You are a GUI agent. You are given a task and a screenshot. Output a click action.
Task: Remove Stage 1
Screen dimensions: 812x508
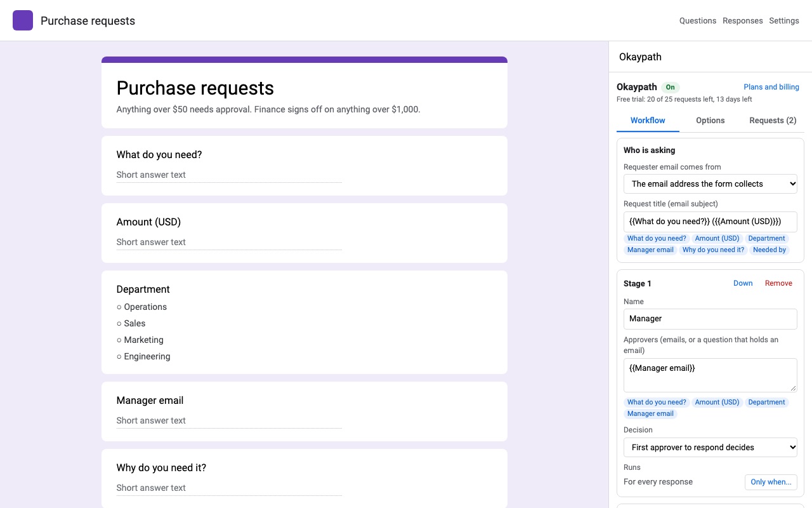pyautogui.click(x=778, y=283)
